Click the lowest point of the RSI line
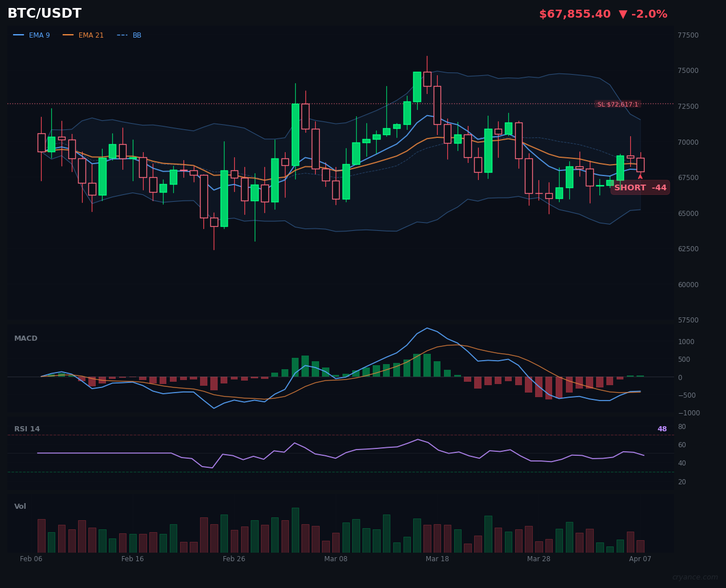Viewport: 726px width, 588px height. [x=213, y=468]
